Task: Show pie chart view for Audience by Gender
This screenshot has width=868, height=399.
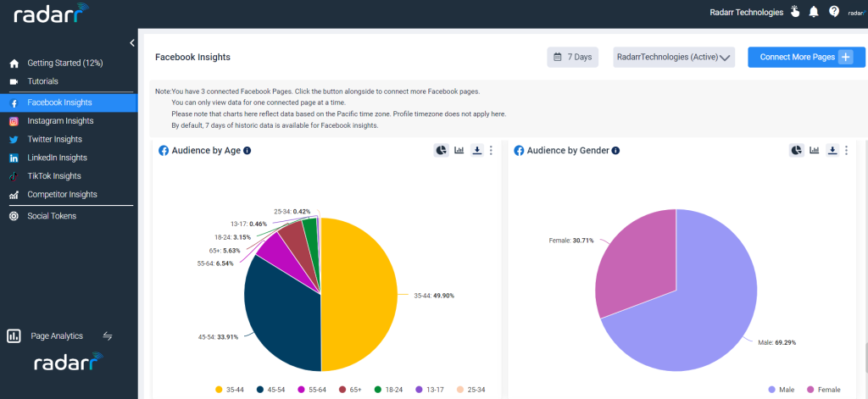Action: pos(797,150)
